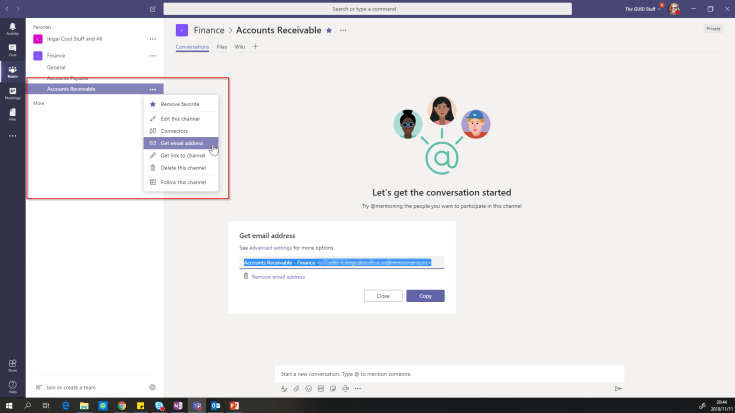Click the attach file paperclip icon
Image resolution: width=735 pixels, height=413 pixels.
296,388
